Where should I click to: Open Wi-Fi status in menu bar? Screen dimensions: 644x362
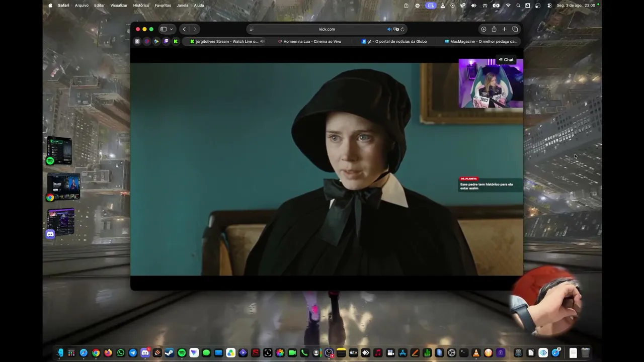click(x=508, y=6)
